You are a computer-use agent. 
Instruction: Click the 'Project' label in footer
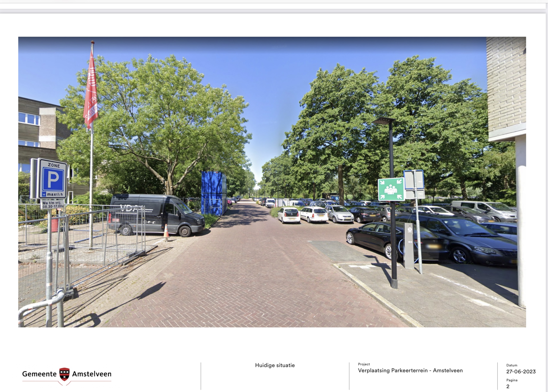tap(364, 364)
